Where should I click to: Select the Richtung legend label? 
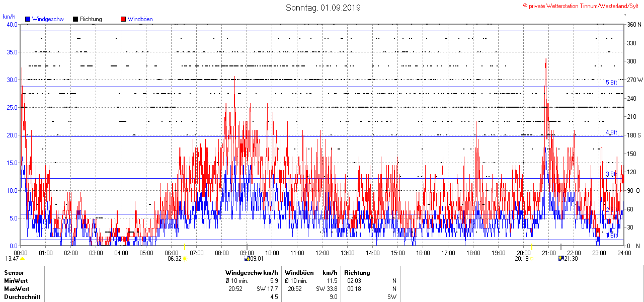[91, 19]
